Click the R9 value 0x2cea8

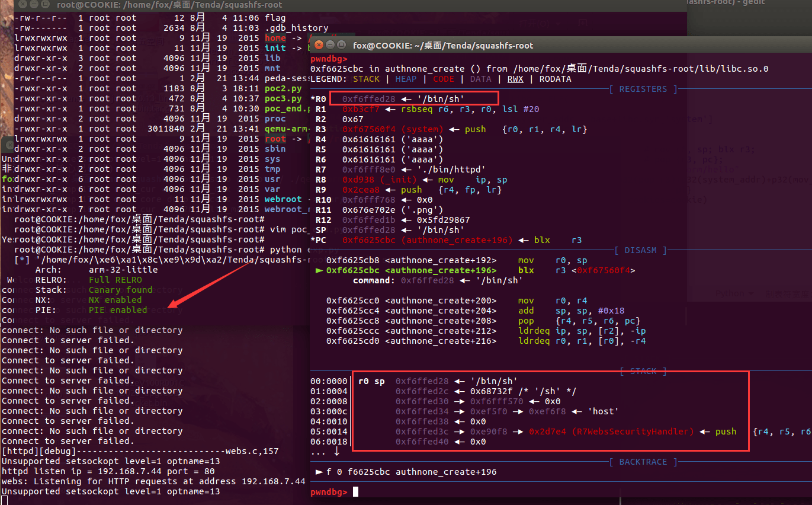(361, 190)
